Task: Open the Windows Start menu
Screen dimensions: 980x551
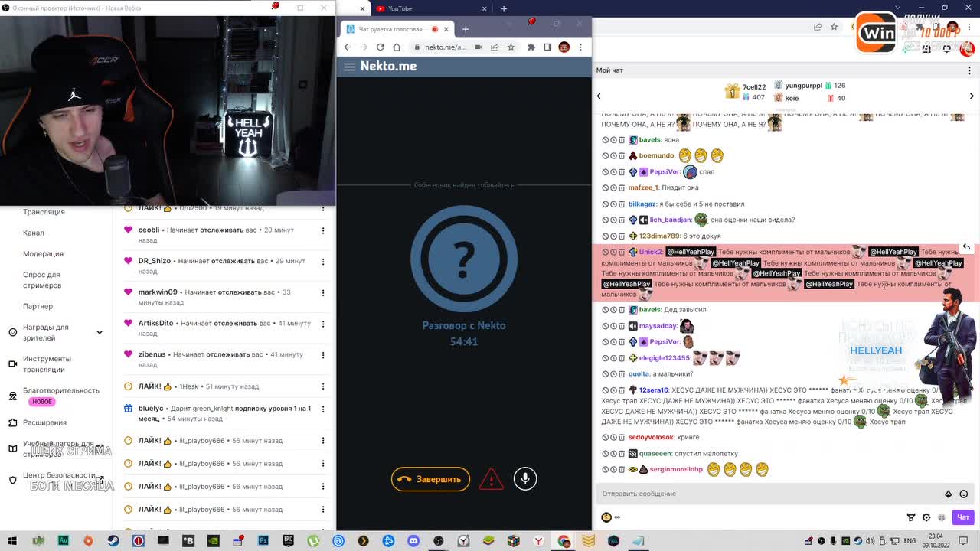Action: click(x=13, y=541)
